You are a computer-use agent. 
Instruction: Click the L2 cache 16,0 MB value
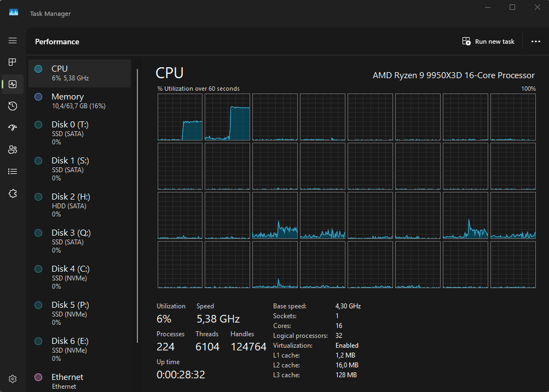coord(347,365)
